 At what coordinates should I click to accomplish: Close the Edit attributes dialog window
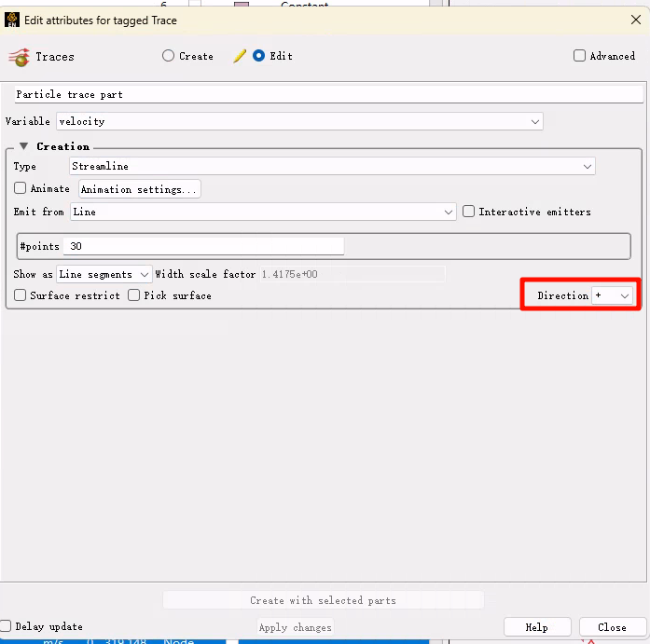(x=635, y=20)
